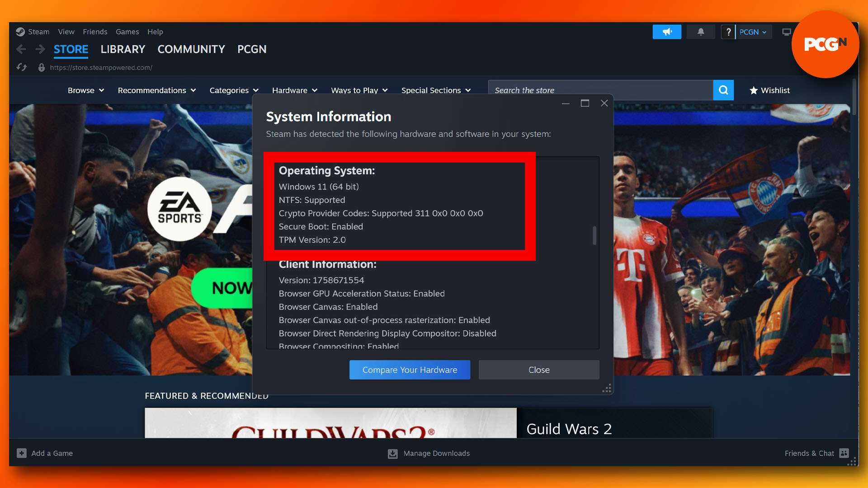The height and width of the screenshot is (488, 868).
Task: Select the 'Secure Boot: Enabled' line
Action: 321,226
